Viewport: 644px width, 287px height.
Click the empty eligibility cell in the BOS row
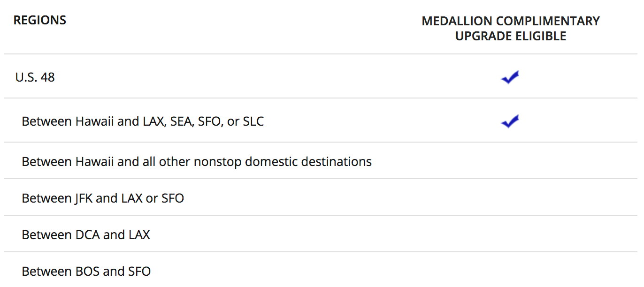point(511,270)
